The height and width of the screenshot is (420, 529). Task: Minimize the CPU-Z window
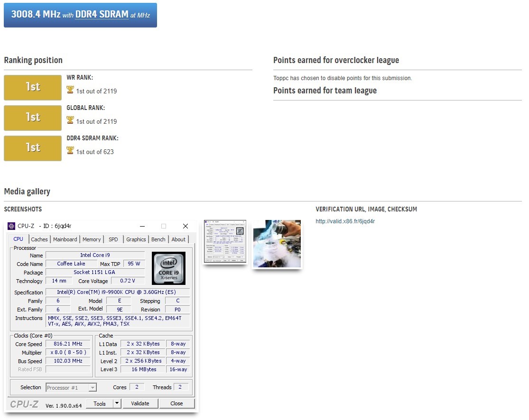click(x=142, y=226)
